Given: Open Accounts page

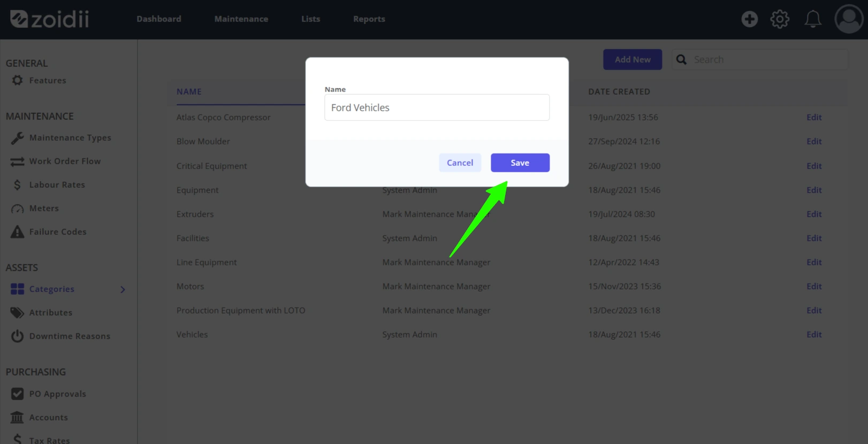Looking at the screenshot, I should click(49, 417).
